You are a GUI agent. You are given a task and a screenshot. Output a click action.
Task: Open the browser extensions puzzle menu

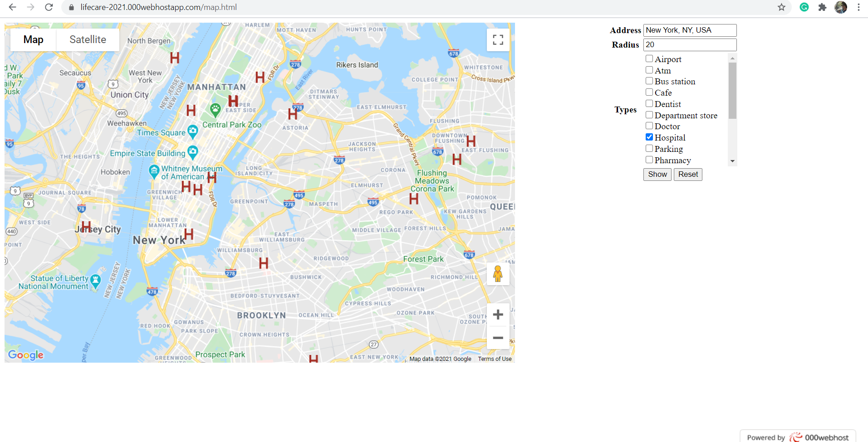coord(822,7)
